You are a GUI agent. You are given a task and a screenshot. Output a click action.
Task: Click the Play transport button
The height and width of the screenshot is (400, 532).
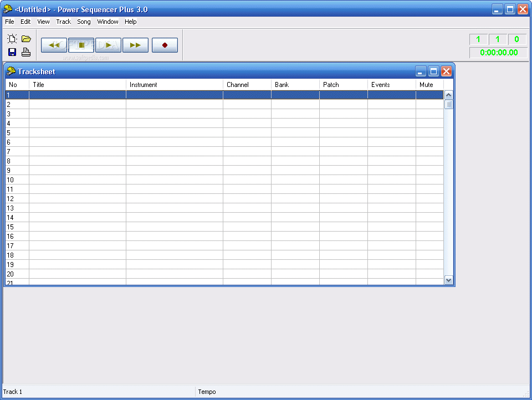(108, 45)
